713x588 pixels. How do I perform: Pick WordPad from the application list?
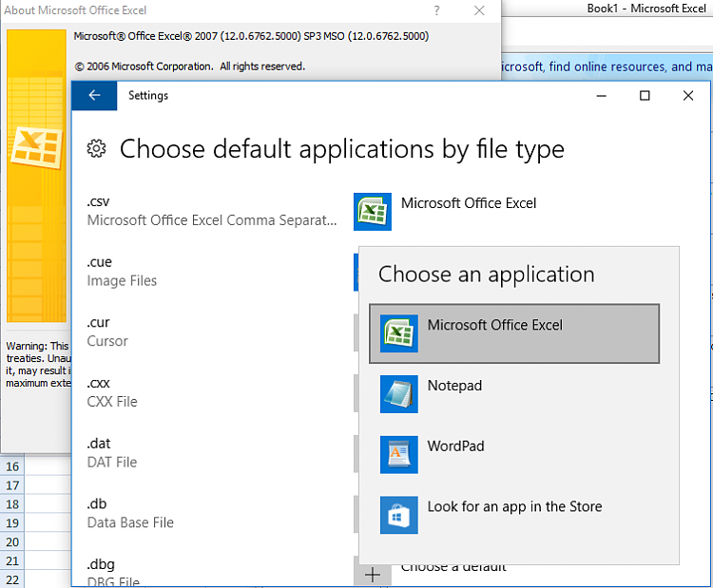(514, 454)
